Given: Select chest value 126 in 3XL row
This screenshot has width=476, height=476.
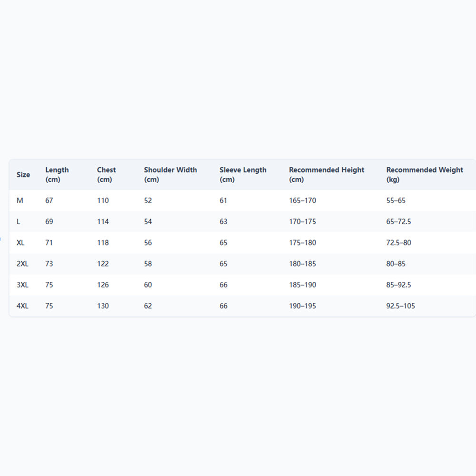Looking at the screenshot, I should pyautogui.click(x=103, y=285).
